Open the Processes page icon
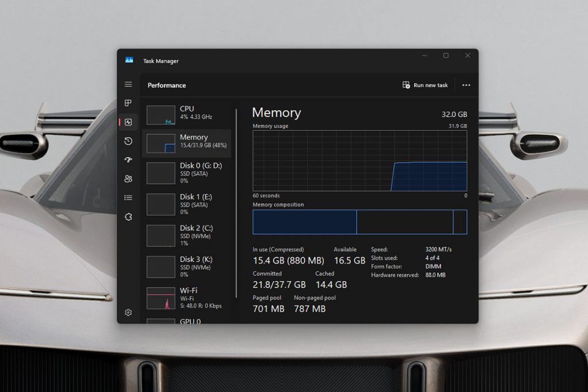 click(128, 103)
